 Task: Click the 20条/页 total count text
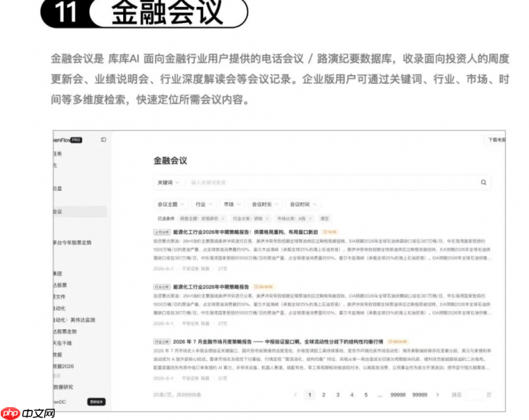(x=177, y=395)
